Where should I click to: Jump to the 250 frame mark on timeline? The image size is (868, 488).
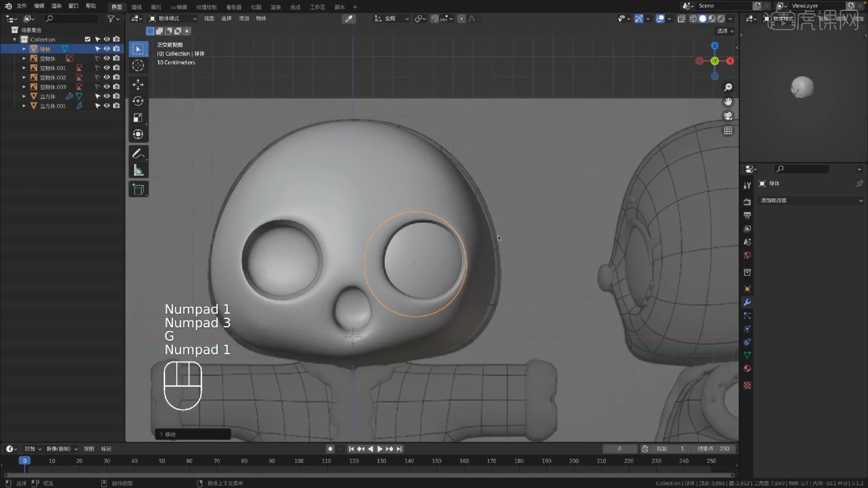(711, 461)
